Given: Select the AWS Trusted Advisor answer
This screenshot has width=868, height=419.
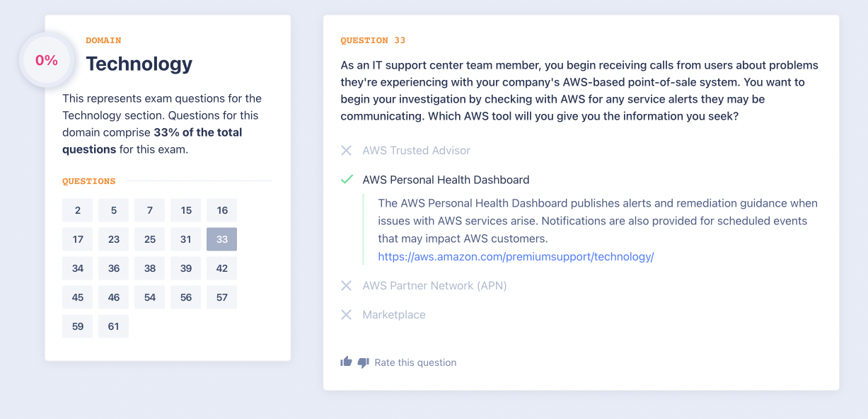Looking at the screenshot, I should 416,150.
